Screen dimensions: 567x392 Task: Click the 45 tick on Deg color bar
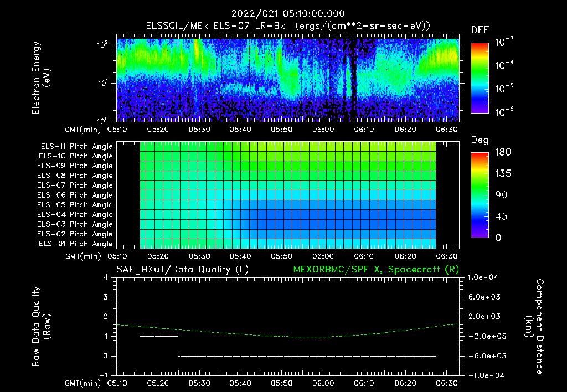tap(502, 216)
